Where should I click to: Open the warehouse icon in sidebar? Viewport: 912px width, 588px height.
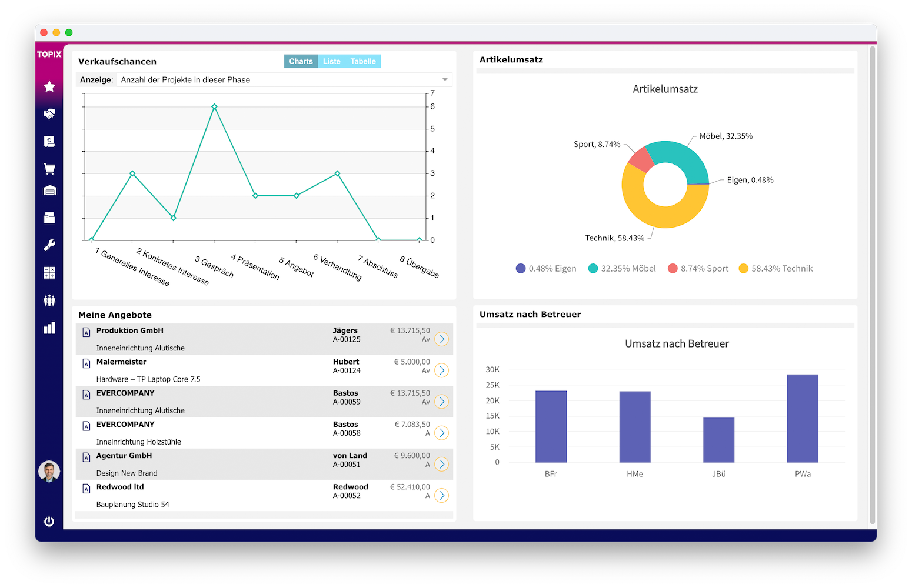49,191
